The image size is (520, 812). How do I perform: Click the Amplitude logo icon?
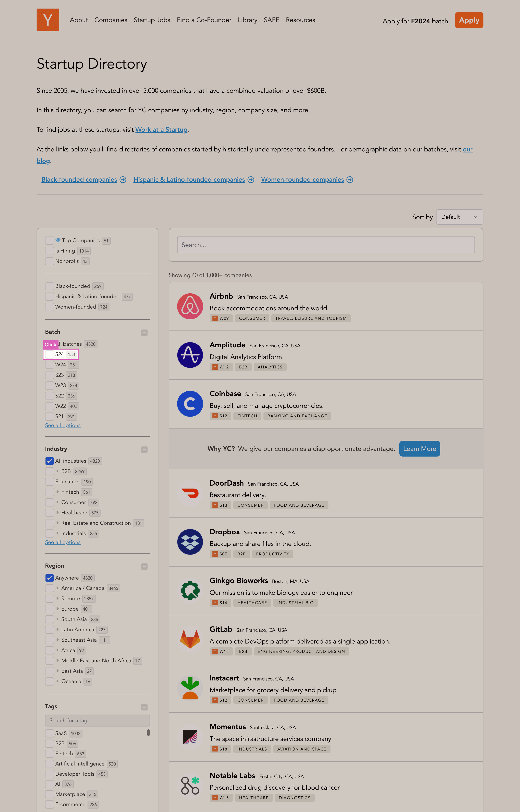[190, 355]
